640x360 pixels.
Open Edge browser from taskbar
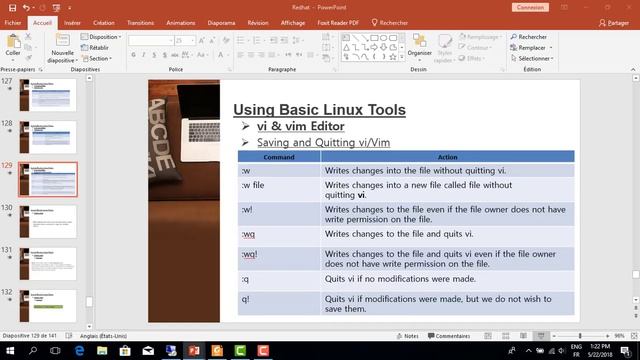79,351
